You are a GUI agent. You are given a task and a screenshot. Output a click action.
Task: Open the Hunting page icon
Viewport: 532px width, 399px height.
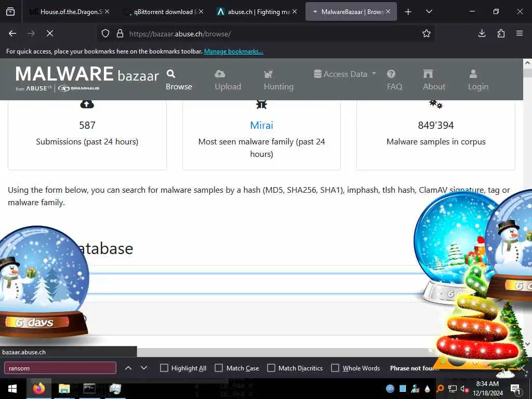(269, 74)
